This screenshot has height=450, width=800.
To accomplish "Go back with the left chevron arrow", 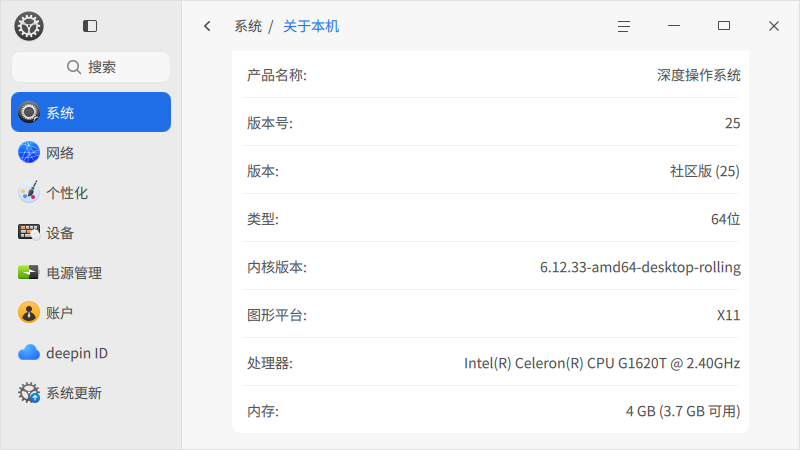I will pyautogui.click(x=207, y=26).
